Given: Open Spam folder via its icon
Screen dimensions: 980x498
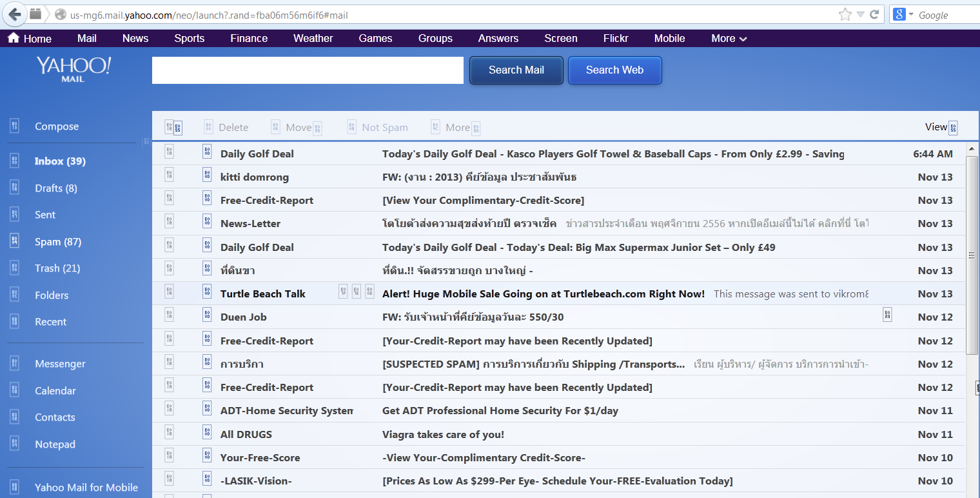Looking at the screenshot, I should coord(15,242).
